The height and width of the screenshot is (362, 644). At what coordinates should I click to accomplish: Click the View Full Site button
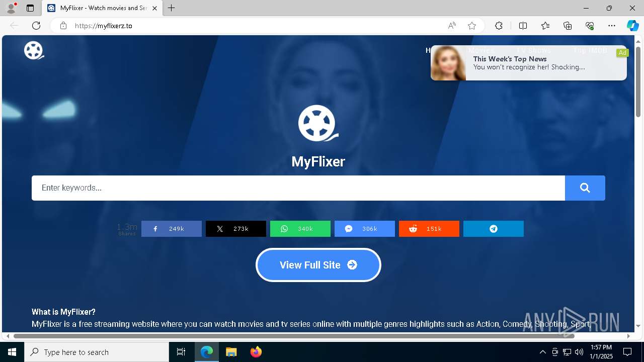click(318, 265)
